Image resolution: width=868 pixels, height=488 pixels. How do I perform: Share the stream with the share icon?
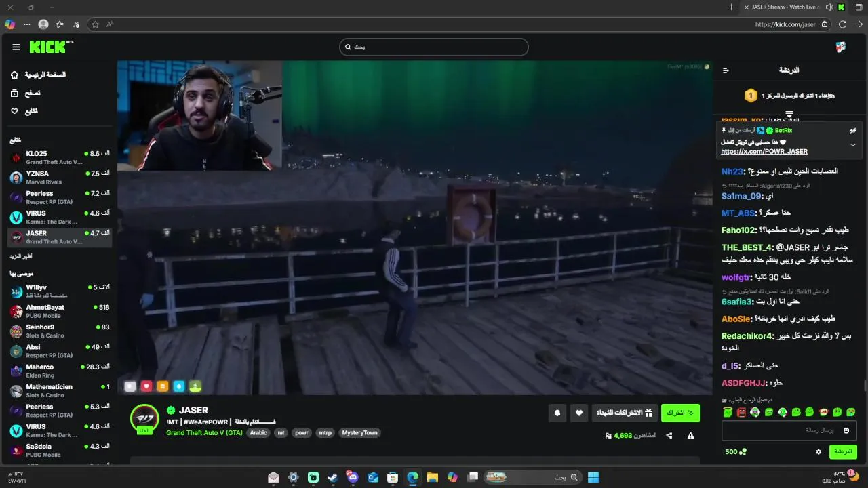(669, 436)
